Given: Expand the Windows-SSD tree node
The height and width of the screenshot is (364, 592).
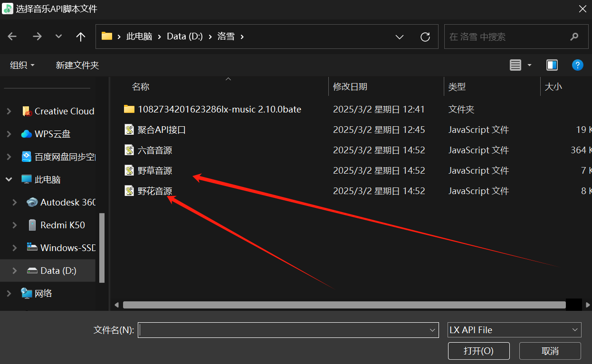Looking at the screenshot, I should [x=15, y=248].
